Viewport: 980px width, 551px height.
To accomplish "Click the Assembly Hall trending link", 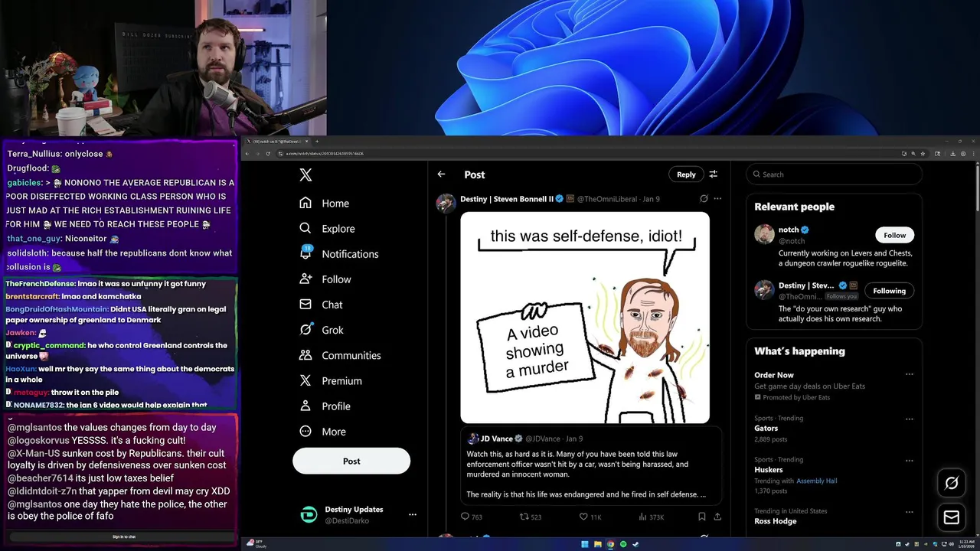I will point(816,481).
